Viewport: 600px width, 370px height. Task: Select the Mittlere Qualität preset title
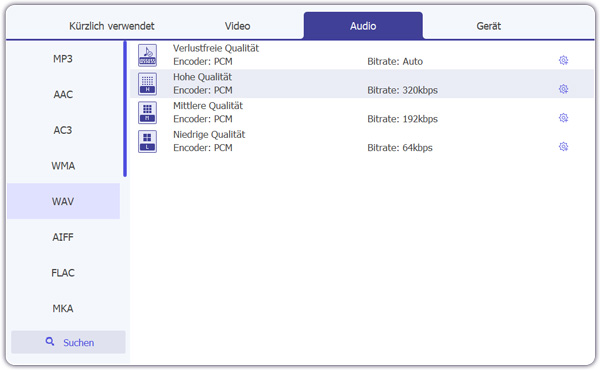208,106
